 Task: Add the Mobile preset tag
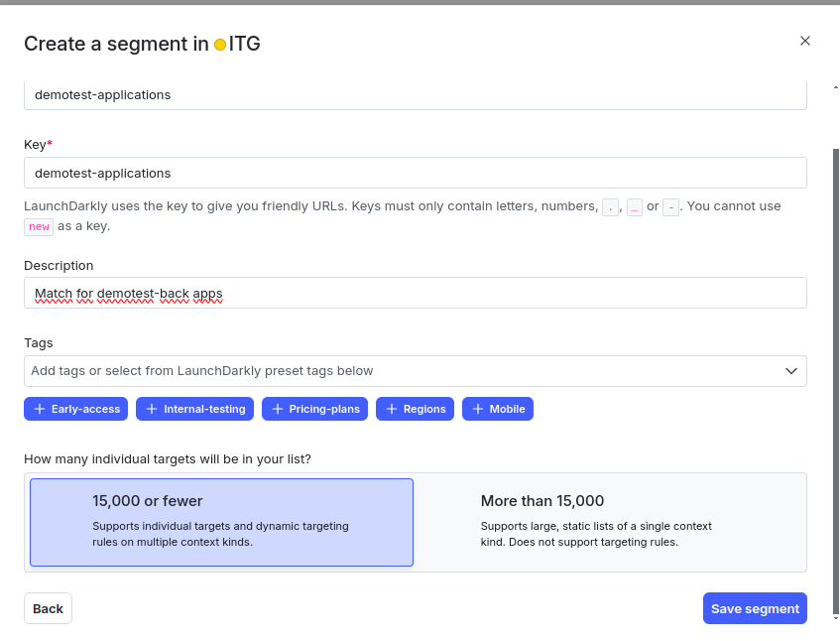498,409
